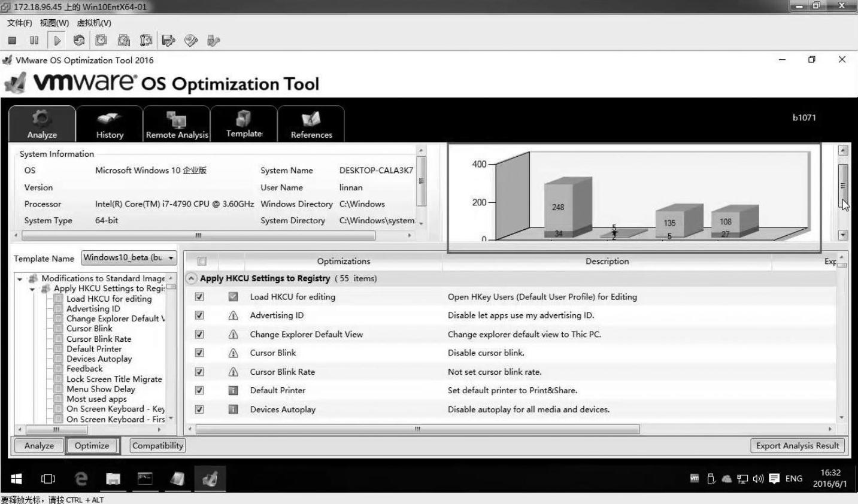Viewport: 858px width, 504px height.
Task: Click the Optimize button
Action: 92,446
